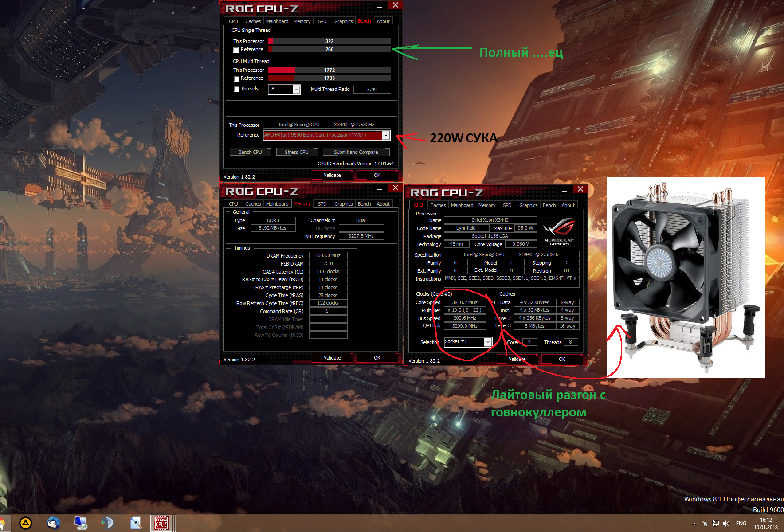Click Submit and Compare button
The width and height of the screenshot is (784, 532).
[356, 152]
